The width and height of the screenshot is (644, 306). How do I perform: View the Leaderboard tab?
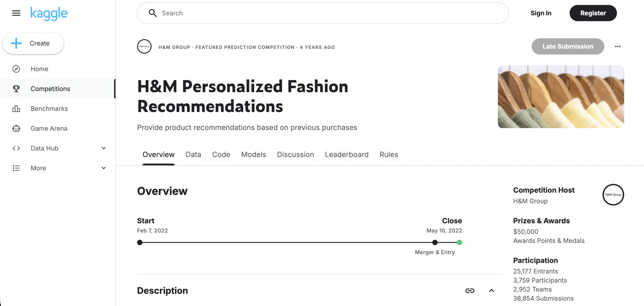pyautogui.click(x=347, y=154)
